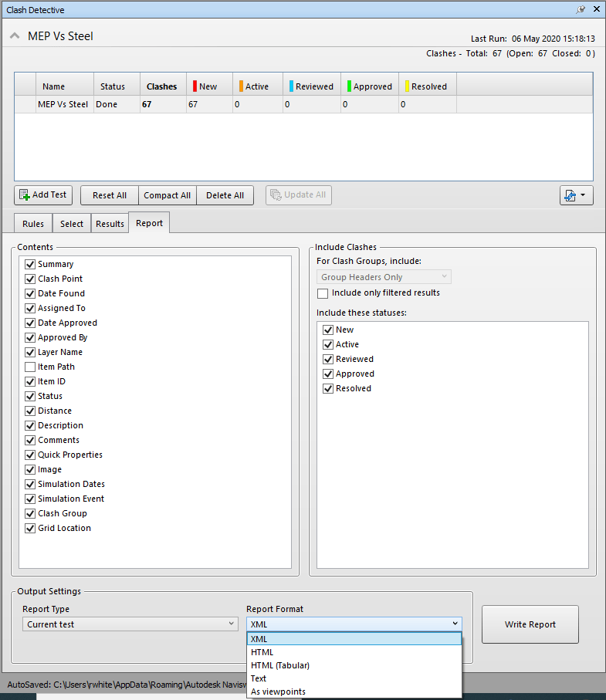Enable the Item Path checkbox

(x=30, y=367)
